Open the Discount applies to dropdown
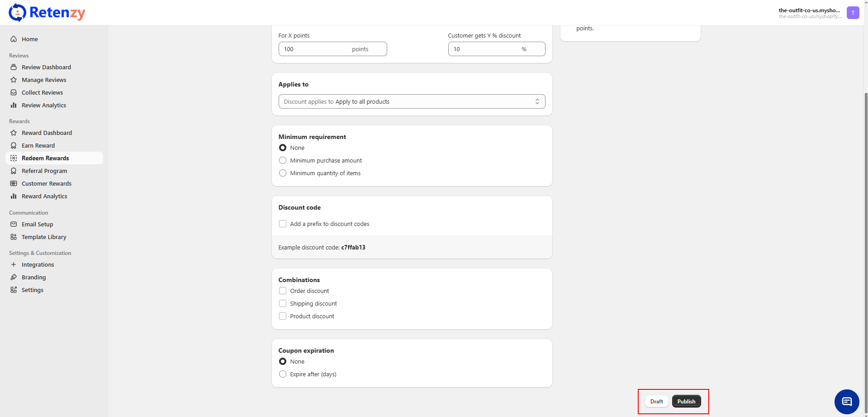 click(x=412, y=101)
